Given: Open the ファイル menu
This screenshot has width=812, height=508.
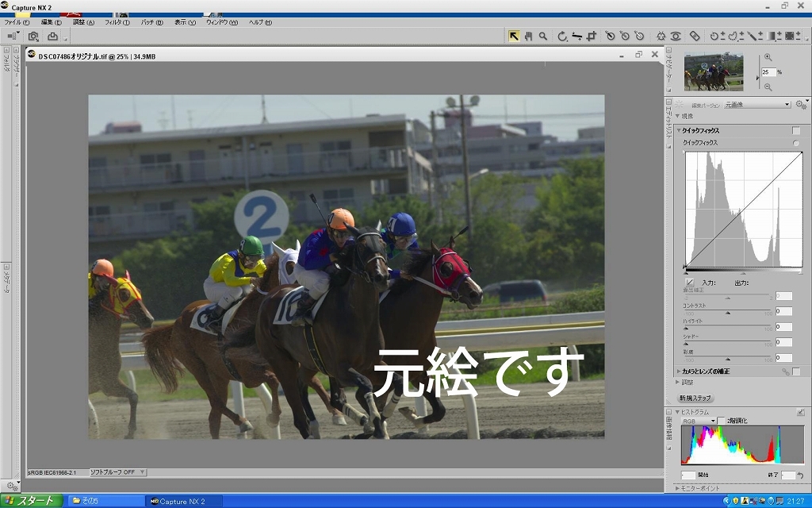Looking at the screenshot, I should click(17, 22).
